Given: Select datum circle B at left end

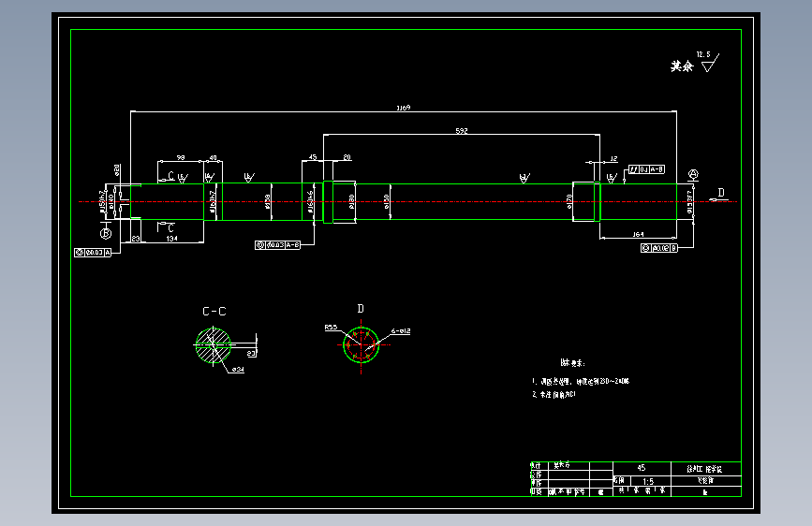Looking at the screenshot, I should pyautogui.click(x=106, y=233).
